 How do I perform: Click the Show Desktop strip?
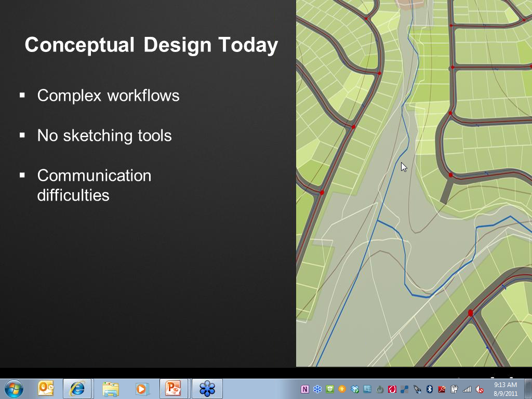point(528,389)
